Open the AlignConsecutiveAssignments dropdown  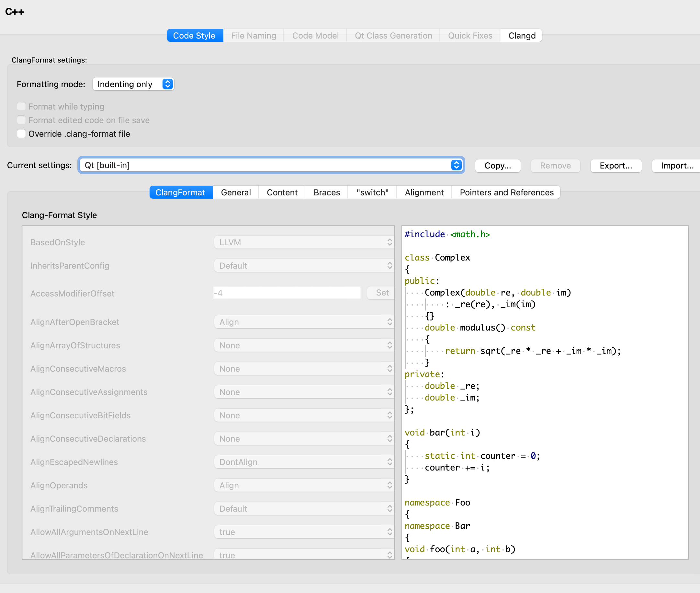tap(304, 392)
